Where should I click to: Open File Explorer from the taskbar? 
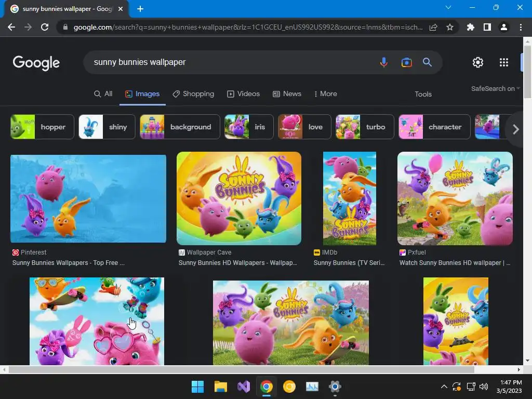(x=220, y=387)
